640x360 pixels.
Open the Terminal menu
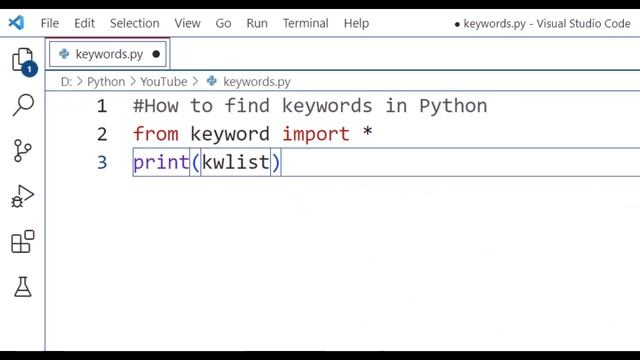click(306, 23)
